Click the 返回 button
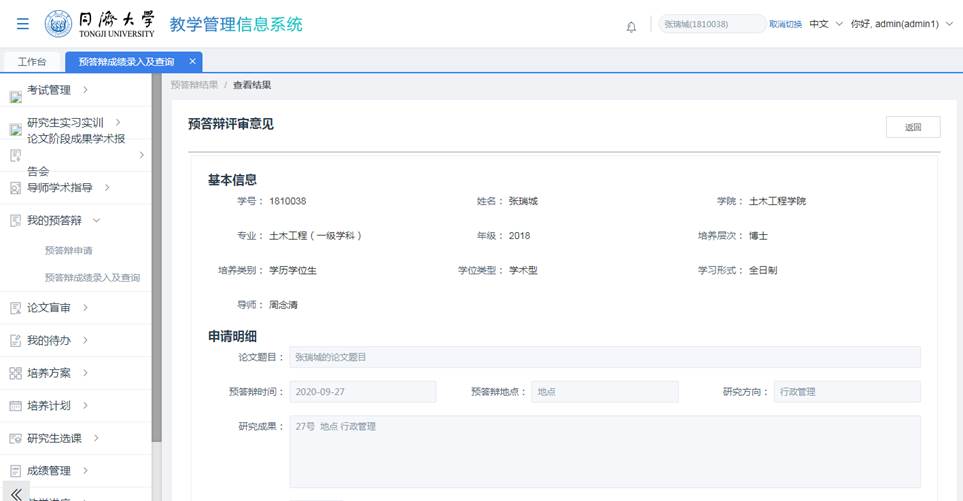The height and width of the screenshot is (501, 963). 912,127
